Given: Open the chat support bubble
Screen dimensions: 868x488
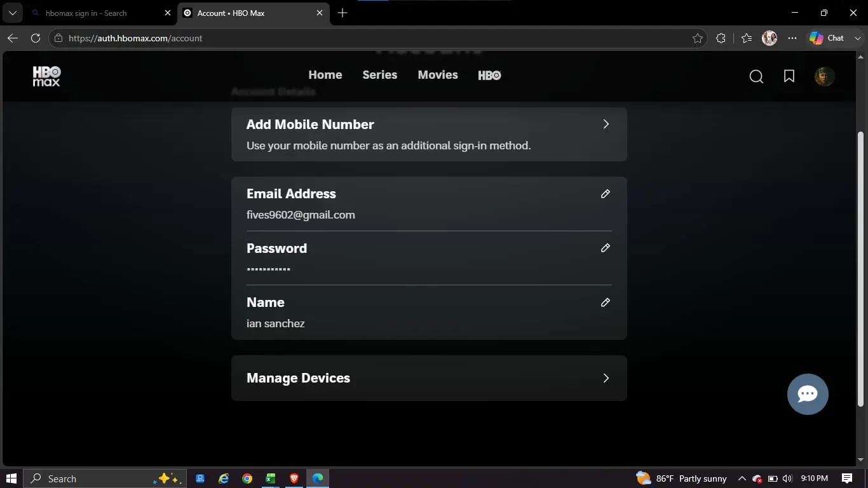Looking at the screenshot, I should click(808, 394).
